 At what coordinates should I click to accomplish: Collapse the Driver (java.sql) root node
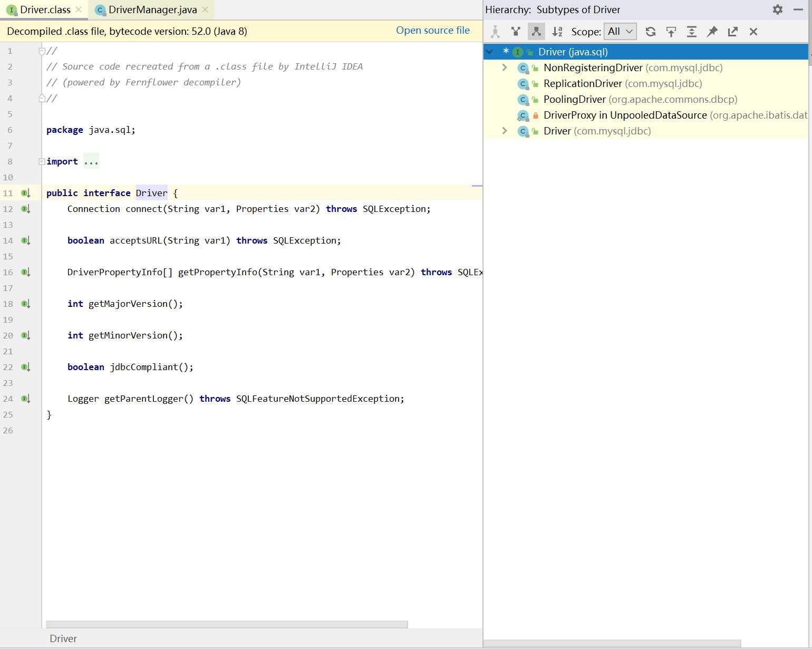[x=490, y=52]
